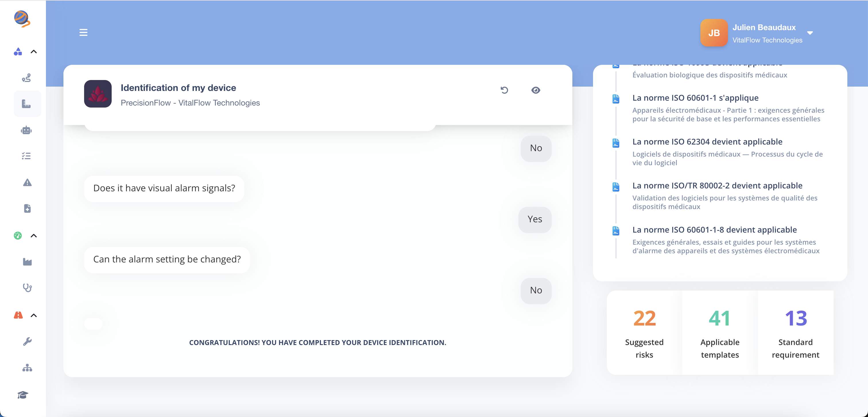Open the 13 Standard requirement card

click(x=796, y=332)
